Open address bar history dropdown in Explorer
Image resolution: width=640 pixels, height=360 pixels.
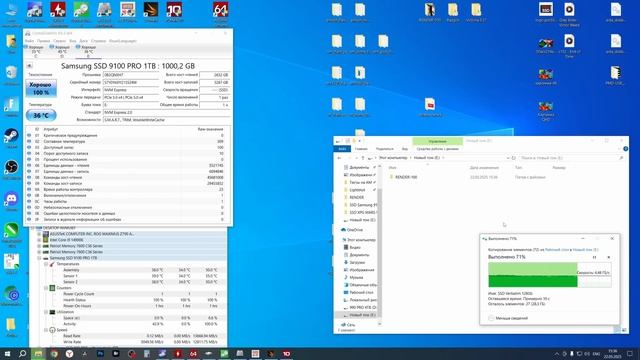508,158
